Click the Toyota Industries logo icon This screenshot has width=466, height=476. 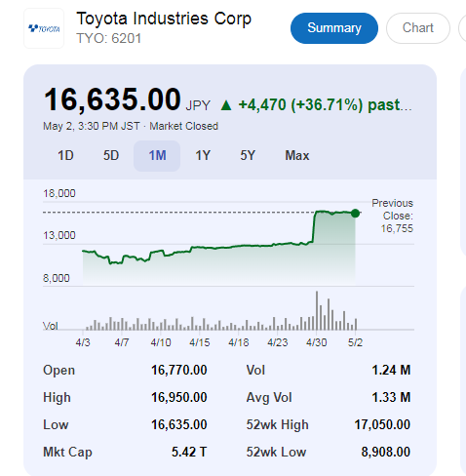(44, 28)
